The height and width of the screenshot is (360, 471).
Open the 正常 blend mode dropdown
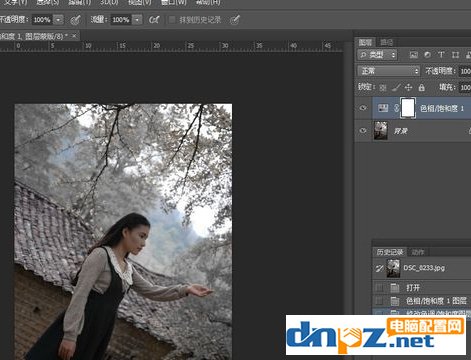[x=389, y=71]
